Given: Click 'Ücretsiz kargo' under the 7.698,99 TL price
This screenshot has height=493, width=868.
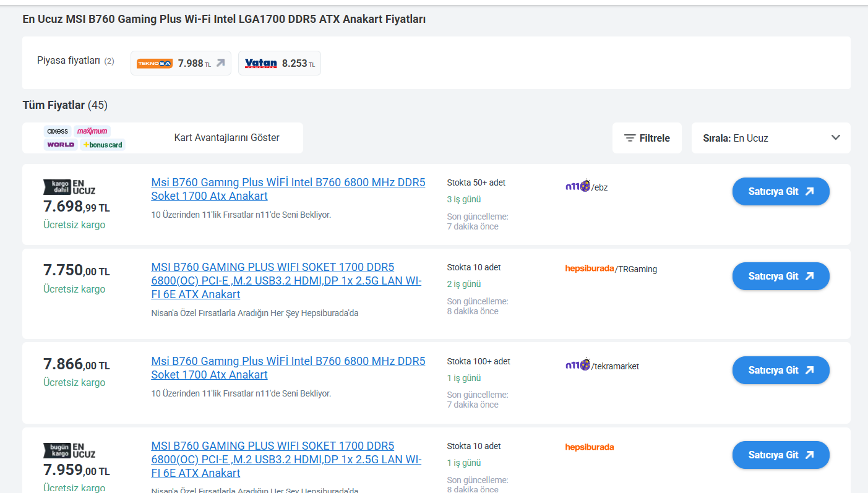Looking at the screenshot, I should [x=74, y=225].
